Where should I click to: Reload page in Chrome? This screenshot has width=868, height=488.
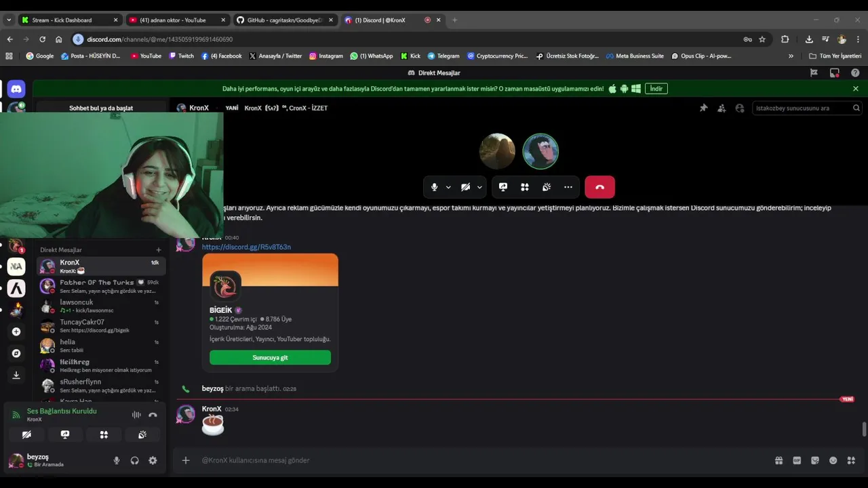(x=42, y=39)
